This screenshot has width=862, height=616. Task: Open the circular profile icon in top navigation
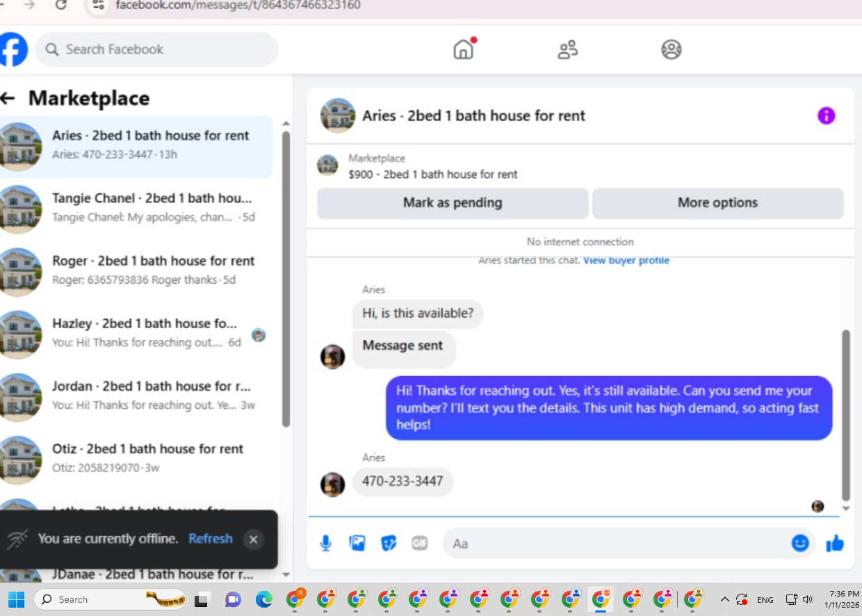pos(671,49)
